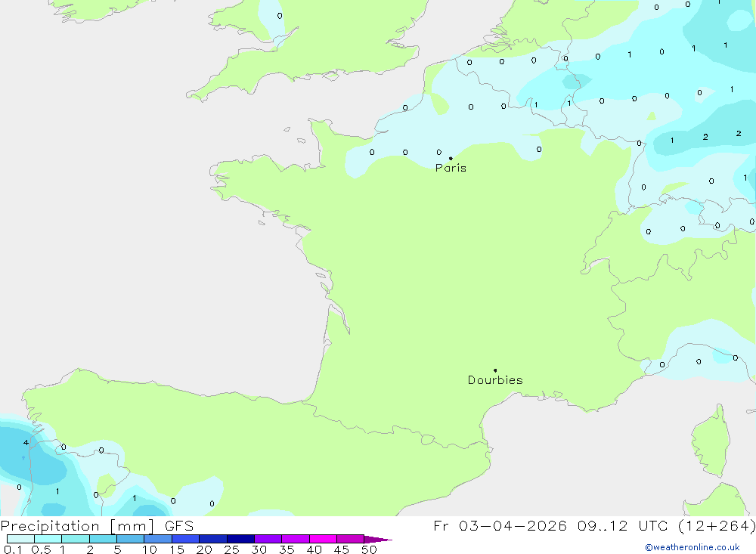Click the '45' legend scale label
756x554 pixels.
coord(342,549)
